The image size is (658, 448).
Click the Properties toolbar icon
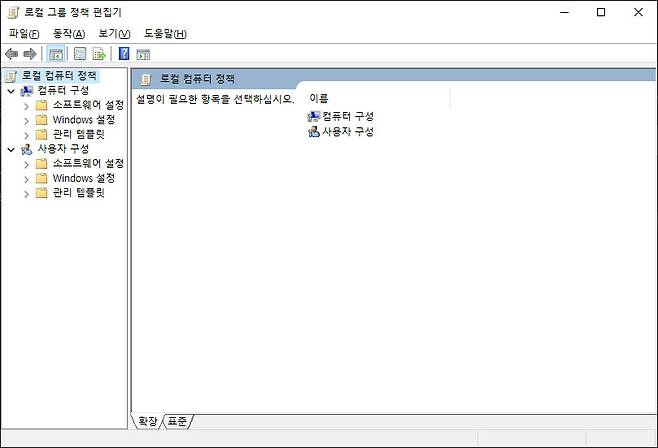[80, 54]
